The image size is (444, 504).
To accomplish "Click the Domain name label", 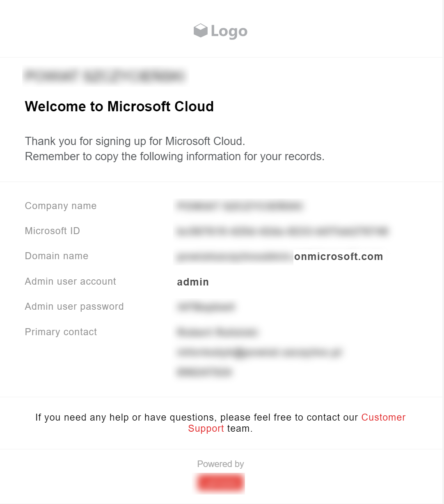I will point(57,256).
